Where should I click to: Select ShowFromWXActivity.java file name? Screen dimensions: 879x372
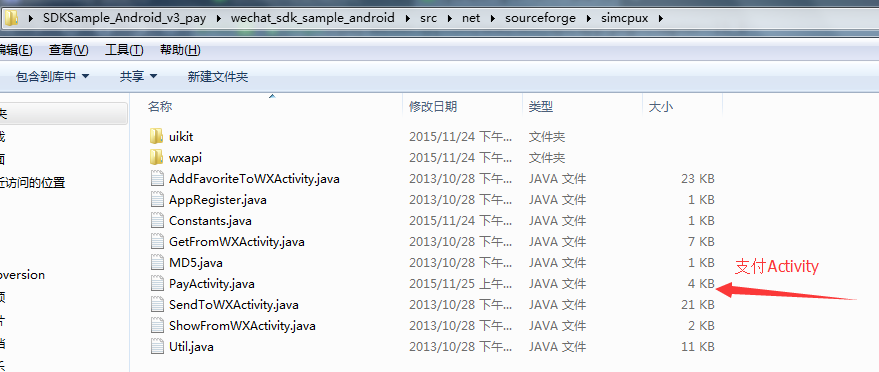[242, 326]
